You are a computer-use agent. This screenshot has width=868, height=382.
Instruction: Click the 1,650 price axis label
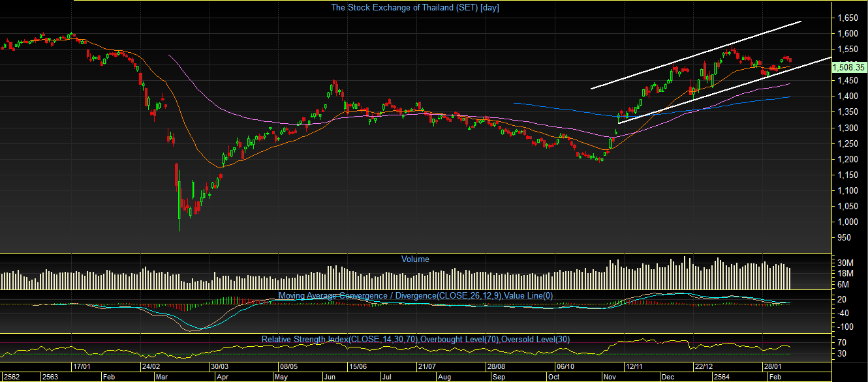pos(848,18)
